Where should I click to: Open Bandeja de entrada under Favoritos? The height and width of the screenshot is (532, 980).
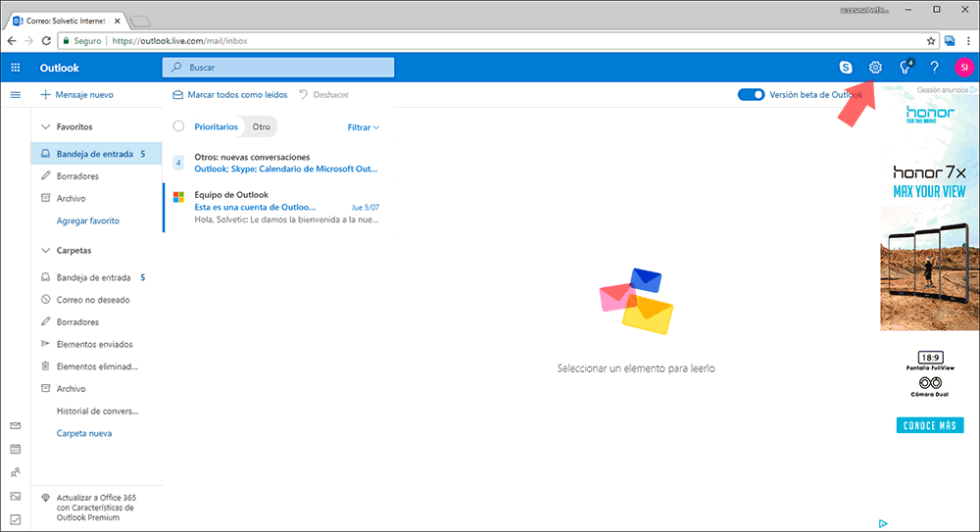click(x=97, y=154)
